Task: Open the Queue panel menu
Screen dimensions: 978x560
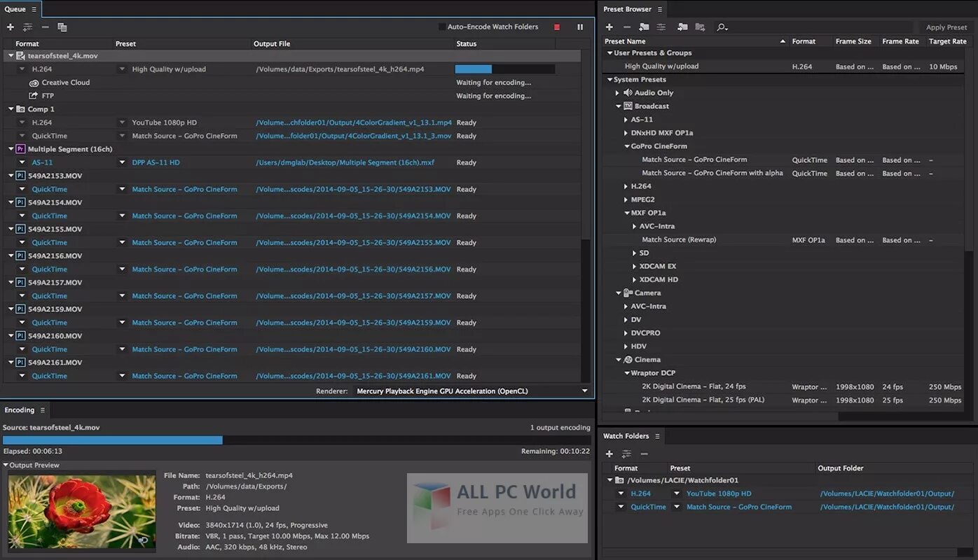Action: (x=34, y=10)
